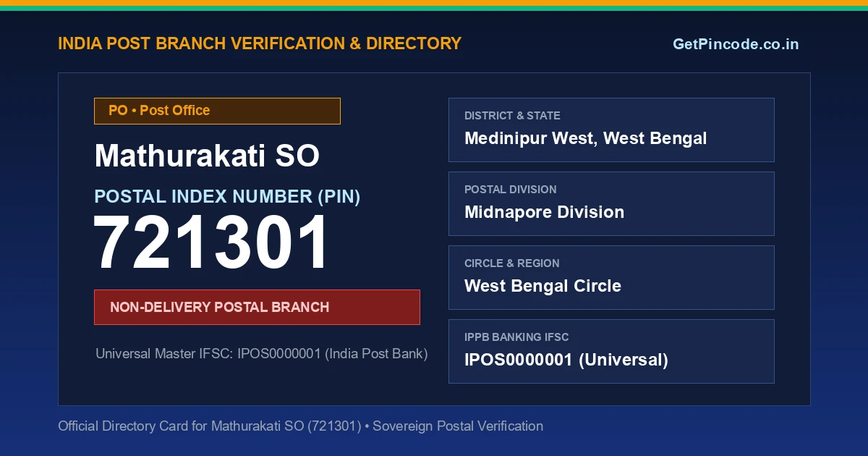Click the West Bengal Circle value
This screenshot has height=456, width=868.
[x=542, y=286]
